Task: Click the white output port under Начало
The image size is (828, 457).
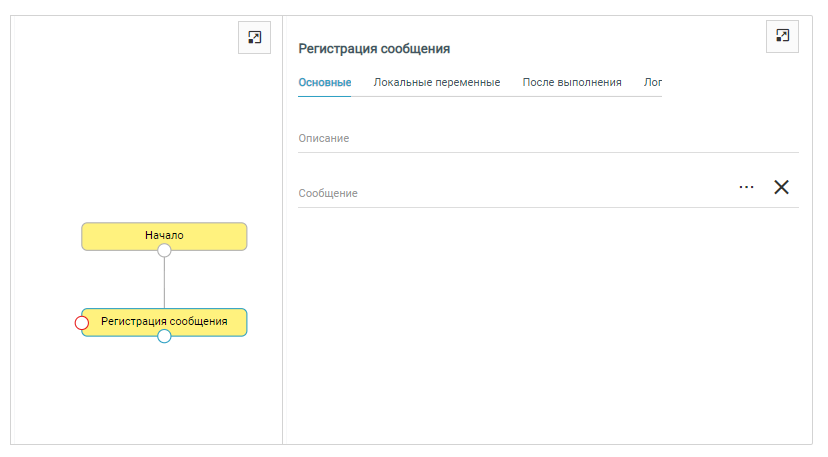Action: click(164, 251)
